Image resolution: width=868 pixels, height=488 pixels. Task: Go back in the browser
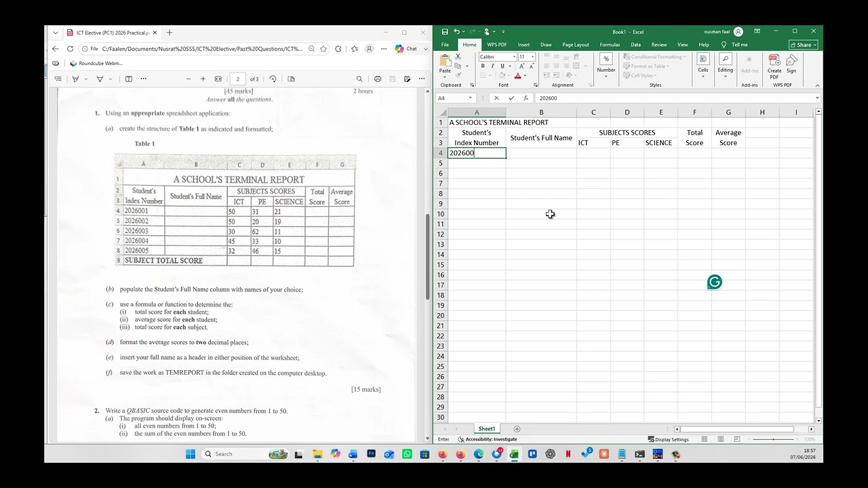[56, 49]
